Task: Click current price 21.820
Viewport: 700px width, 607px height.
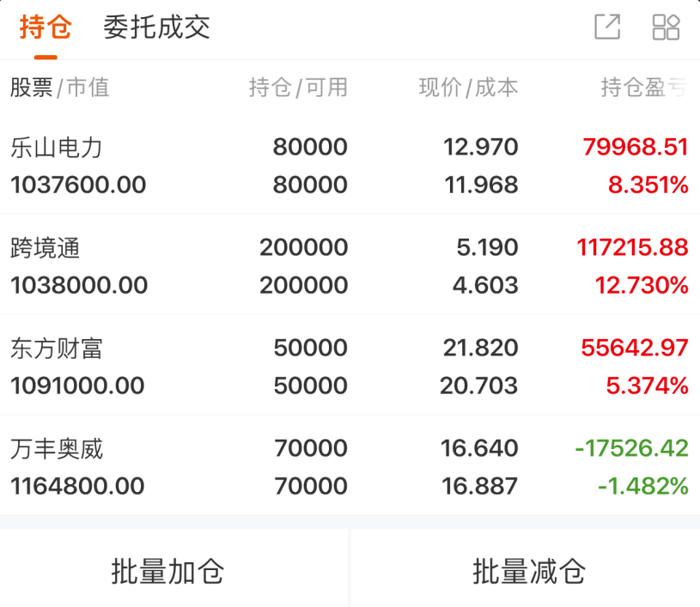Action: [x=480, y=348]
